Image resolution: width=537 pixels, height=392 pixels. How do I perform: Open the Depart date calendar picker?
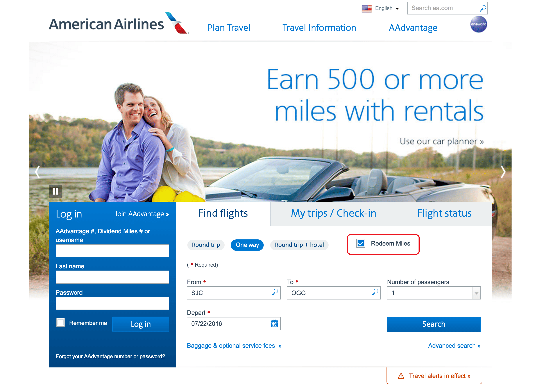point(274,323)
